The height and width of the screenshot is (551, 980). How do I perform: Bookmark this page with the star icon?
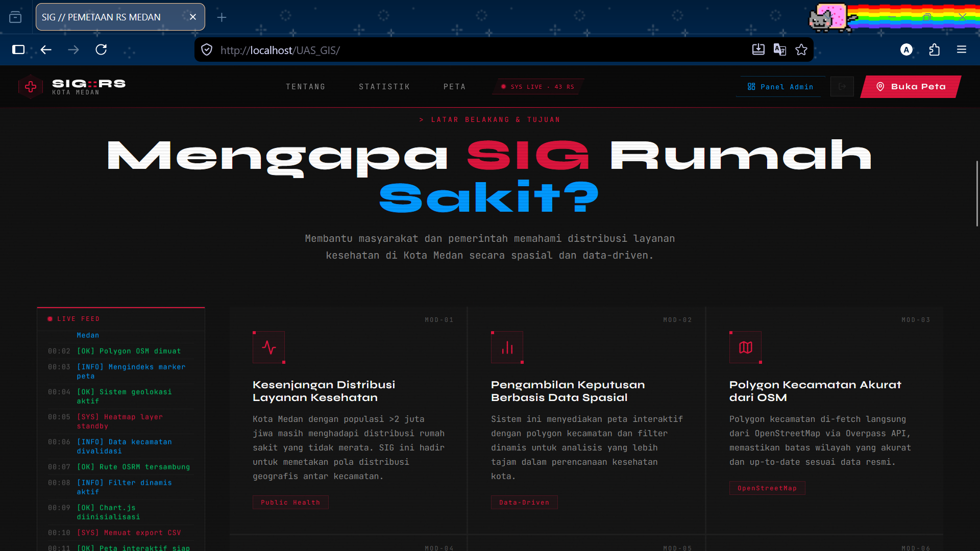point(801,49)
